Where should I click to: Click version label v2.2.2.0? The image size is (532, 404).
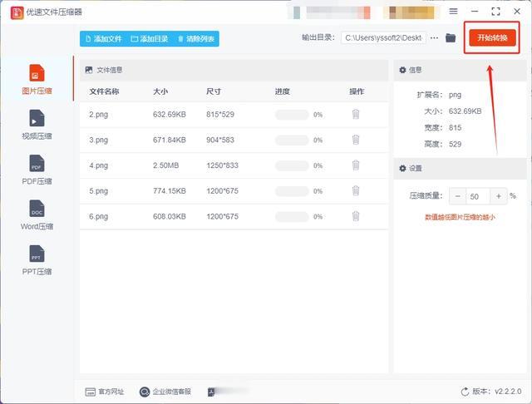pos(508,392)
